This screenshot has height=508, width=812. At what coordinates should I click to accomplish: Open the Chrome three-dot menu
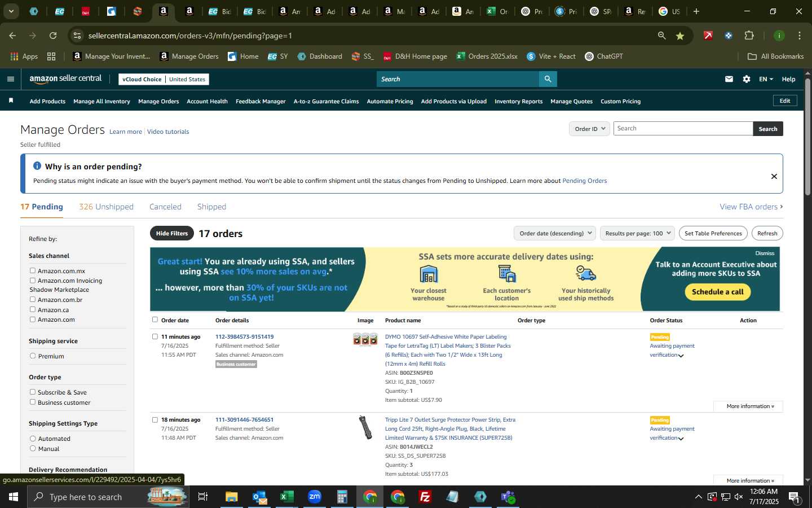pyautogui.click(x=799, y=36)
